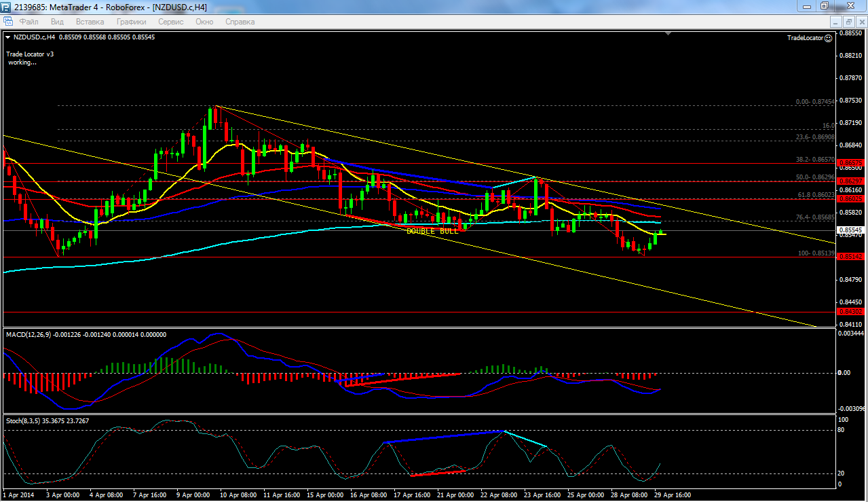The height and width of the screenshot is (502, 868).
Task: Click the gray chart shift triangle marker
Action: pyautogui.click(x=669, y=33)
